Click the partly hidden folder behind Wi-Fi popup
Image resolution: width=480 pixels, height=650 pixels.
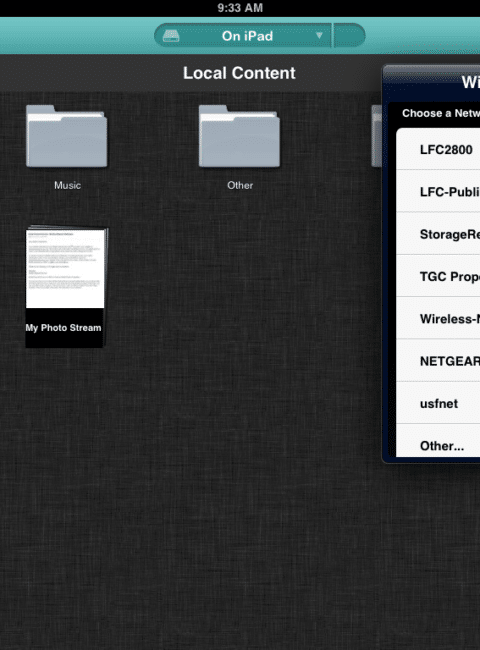[376, 136]
